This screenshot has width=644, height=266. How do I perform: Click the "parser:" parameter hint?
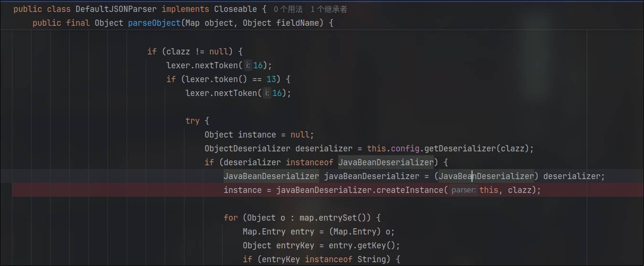point(463,190)
